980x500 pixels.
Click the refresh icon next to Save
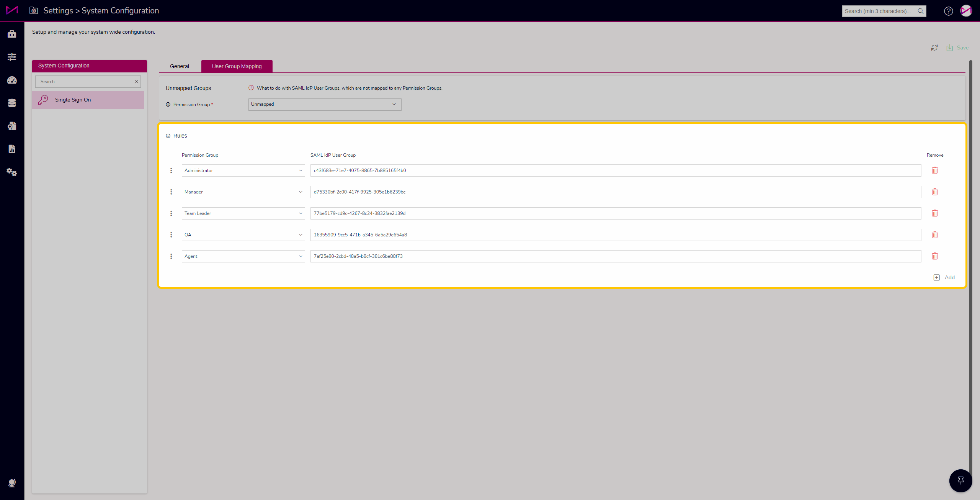tap(934, 48)
